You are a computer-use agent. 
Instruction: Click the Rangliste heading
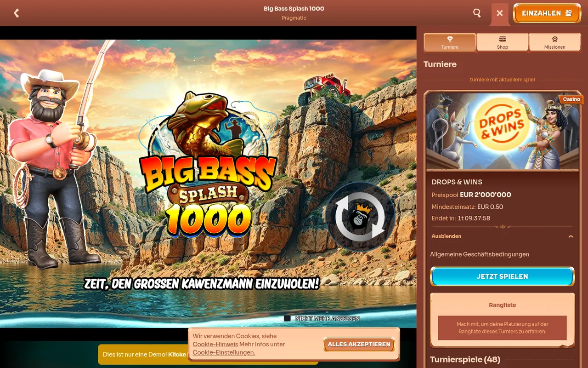pos(503,305)
